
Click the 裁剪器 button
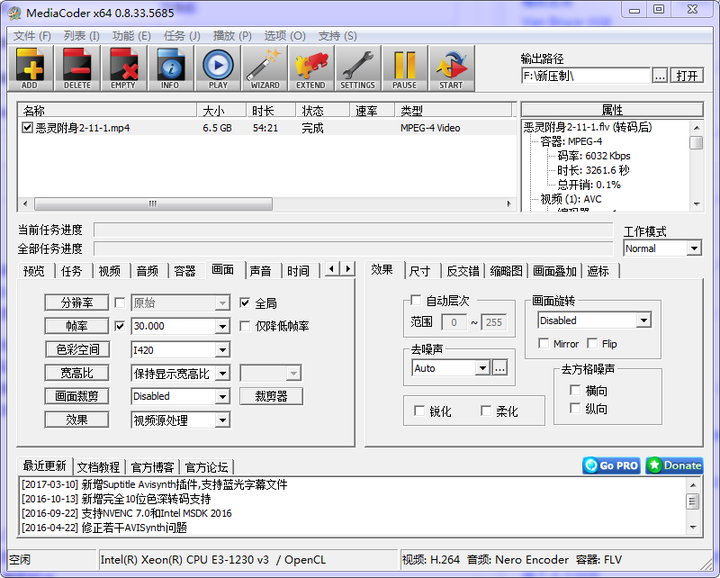(271, 396)
